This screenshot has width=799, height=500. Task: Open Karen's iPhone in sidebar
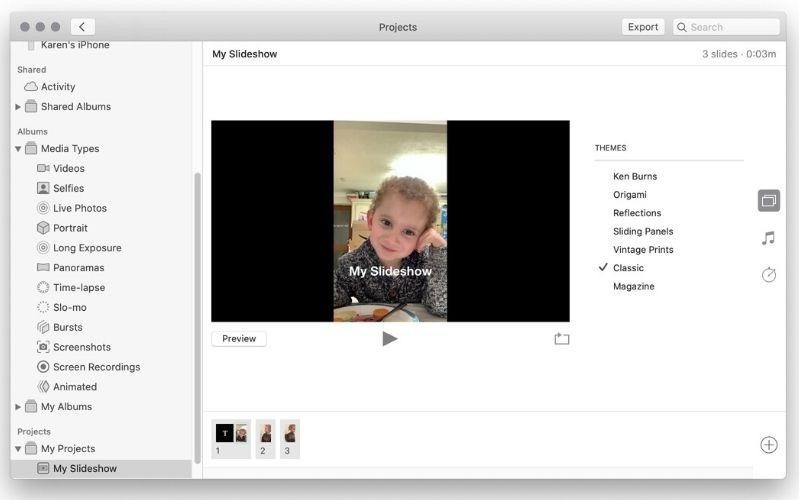(x=75, y=45)
